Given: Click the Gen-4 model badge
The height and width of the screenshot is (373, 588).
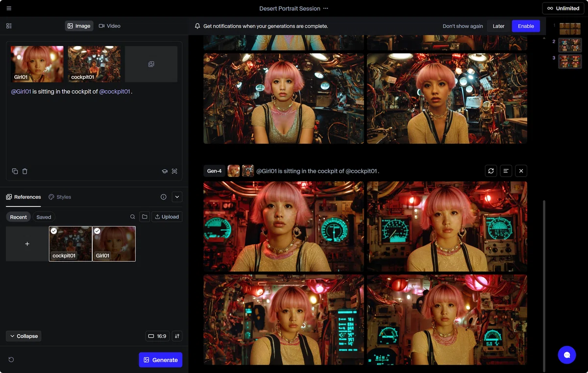Looking at the screenshot, I should coord(214,171).
